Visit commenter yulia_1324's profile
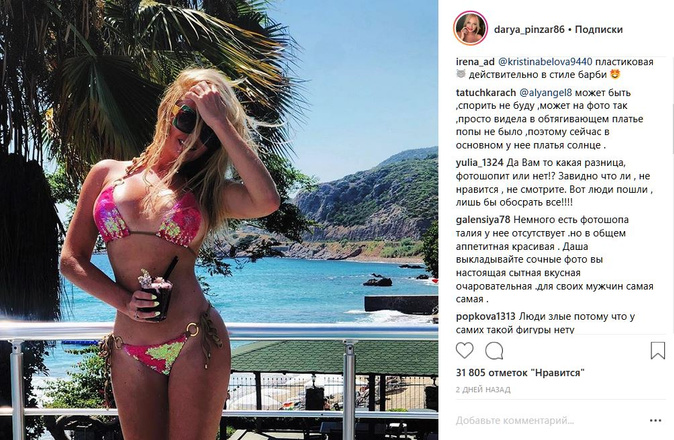The height and width of the screenshot is (440, 674). pos(479,163)
